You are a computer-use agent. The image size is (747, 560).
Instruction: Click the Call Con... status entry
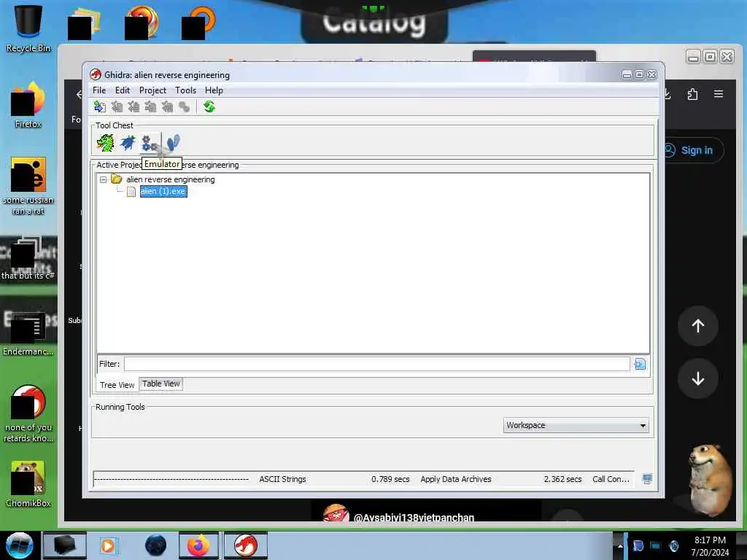(611, 479)
